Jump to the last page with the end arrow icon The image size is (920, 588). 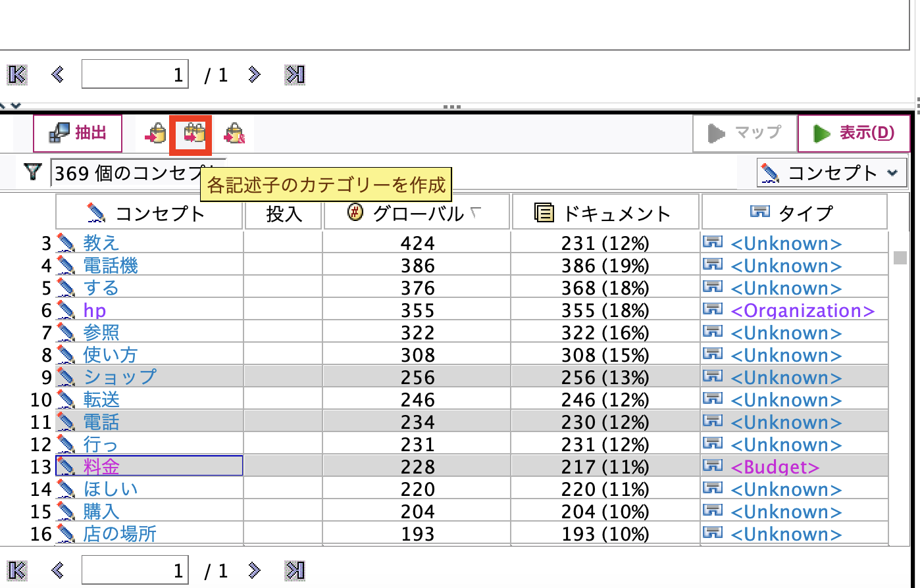(x=294, y=570)
